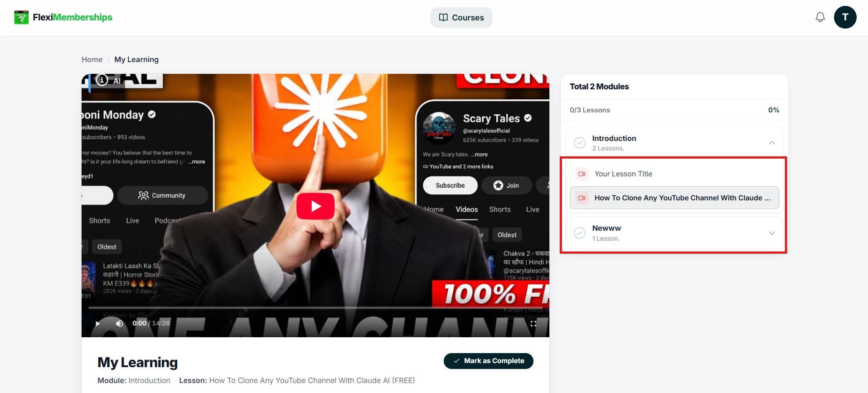
Task: Toggle the Introduction module completion circle
Action: coord(580,143)
